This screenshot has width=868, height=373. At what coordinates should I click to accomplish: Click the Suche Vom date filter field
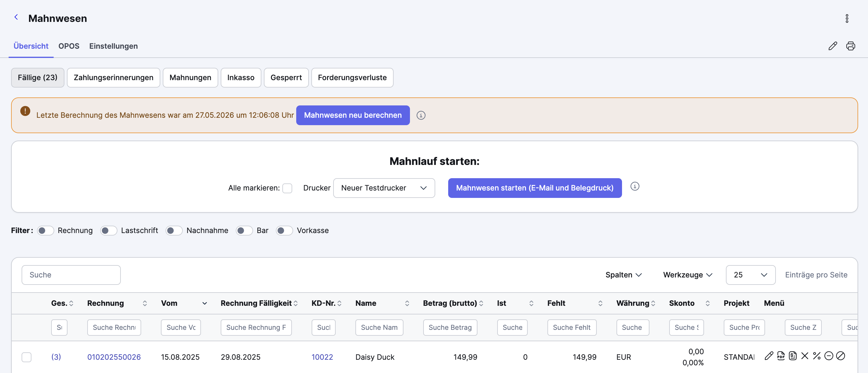click(181, 327)
